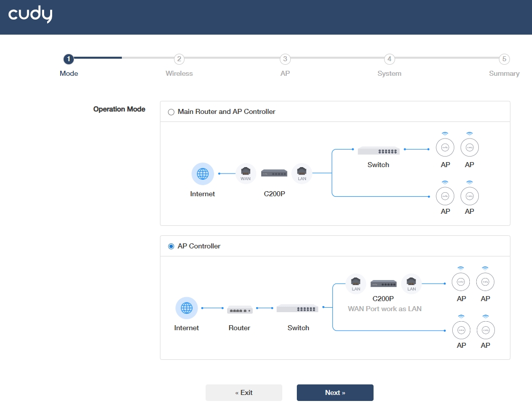The width and height of the screenshot is (532, 409).
Task: Click the C200P device in AP Controller diagram
Action: [384, 284]
